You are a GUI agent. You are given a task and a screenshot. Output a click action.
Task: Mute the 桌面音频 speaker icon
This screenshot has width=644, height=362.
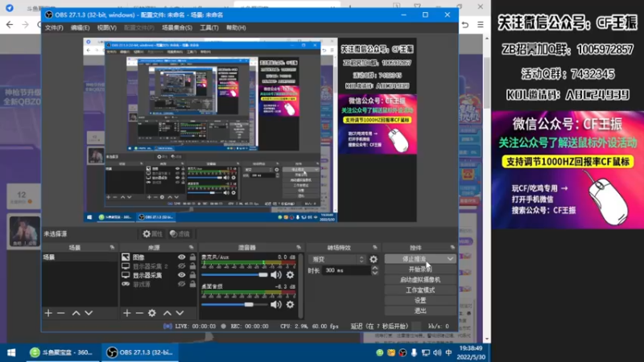click(276, 305)
